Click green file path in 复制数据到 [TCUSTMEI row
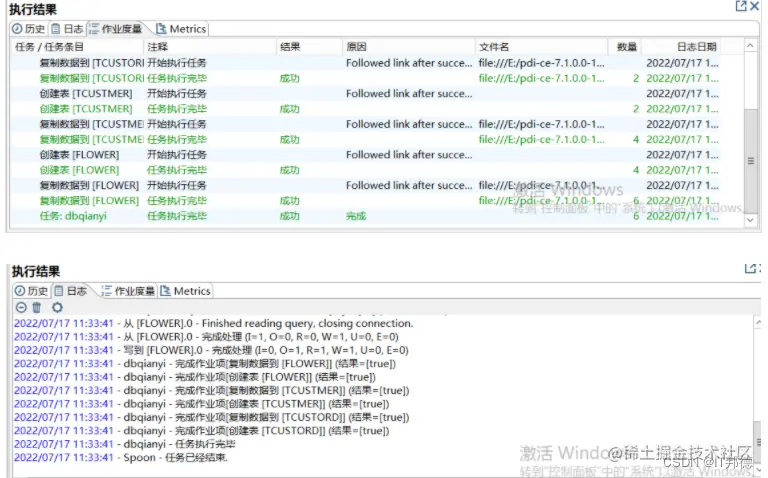 click(x=541, y=140)
